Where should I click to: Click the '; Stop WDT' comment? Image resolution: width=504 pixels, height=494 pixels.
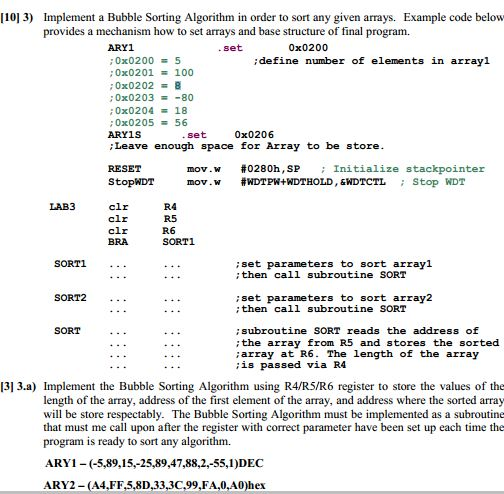[432, 182]
